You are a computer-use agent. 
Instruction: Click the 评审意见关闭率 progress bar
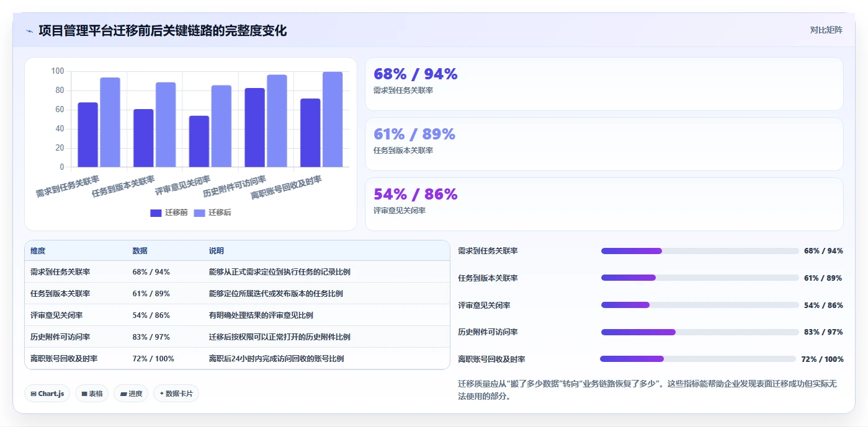[700, 305]
